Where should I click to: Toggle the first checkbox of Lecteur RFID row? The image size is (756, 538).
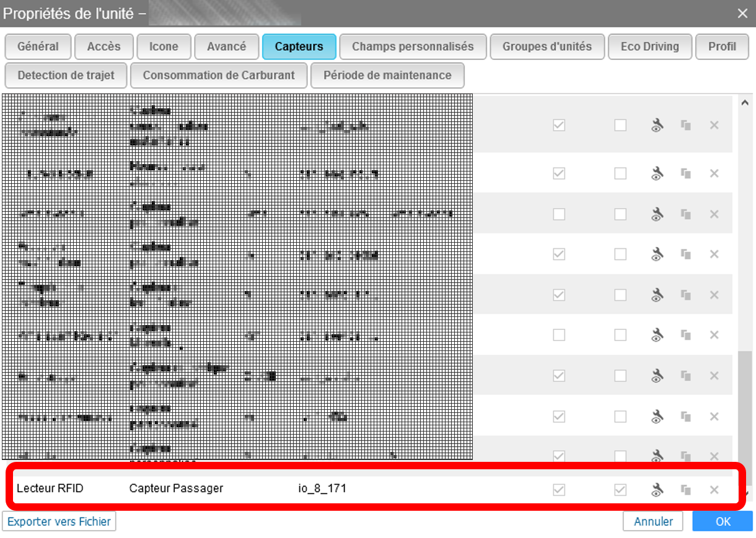[x=559, y=490]
